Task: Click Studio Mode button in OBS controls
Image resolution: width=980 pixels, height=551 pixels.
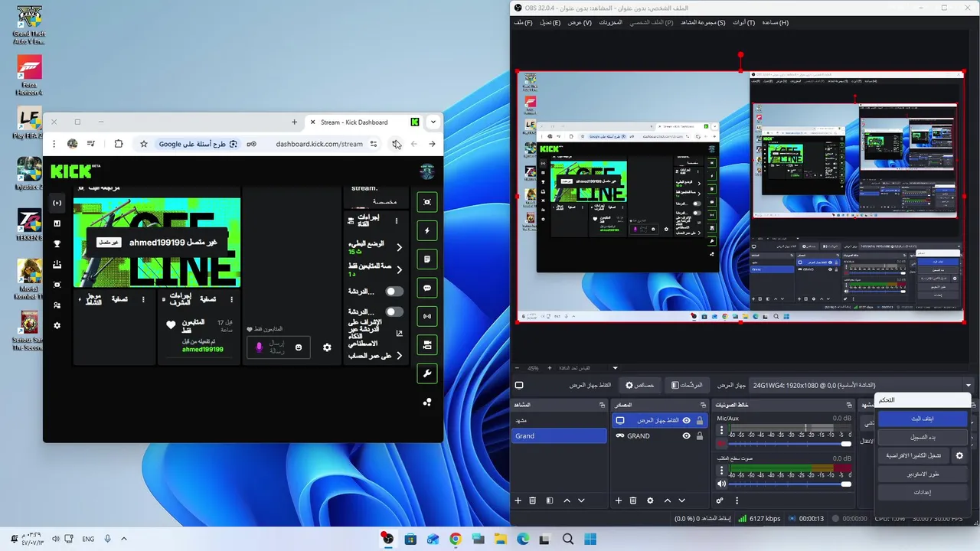Action: tap(923, 474)
